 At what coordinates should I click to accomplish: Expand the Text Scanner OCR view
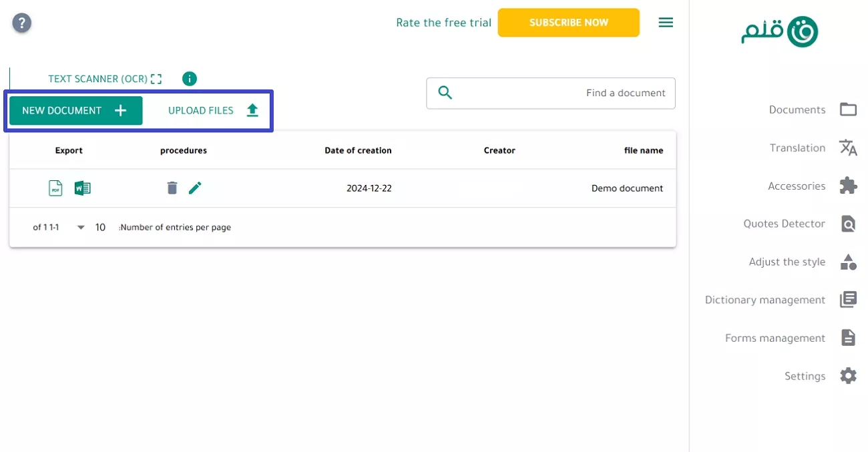[156, 78]
